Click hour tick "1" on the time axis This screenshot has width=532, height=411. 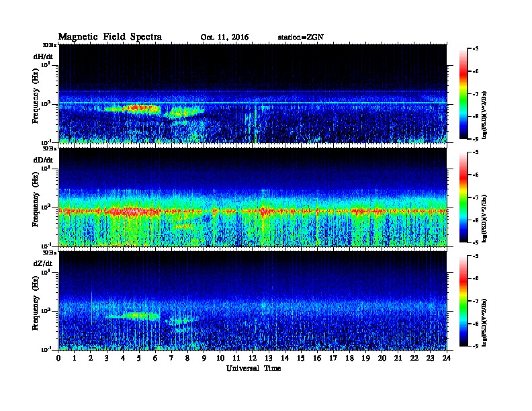75,359
